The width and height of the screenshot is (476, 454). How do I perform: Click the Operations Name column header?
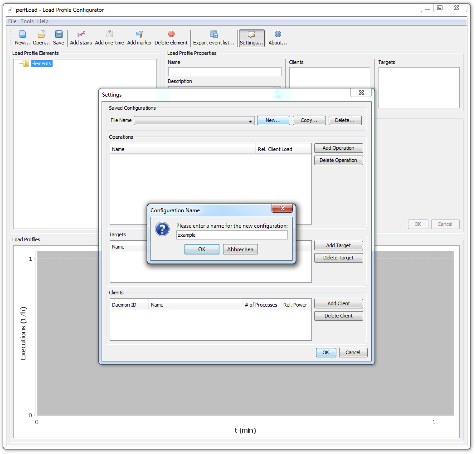pos(183,149)
